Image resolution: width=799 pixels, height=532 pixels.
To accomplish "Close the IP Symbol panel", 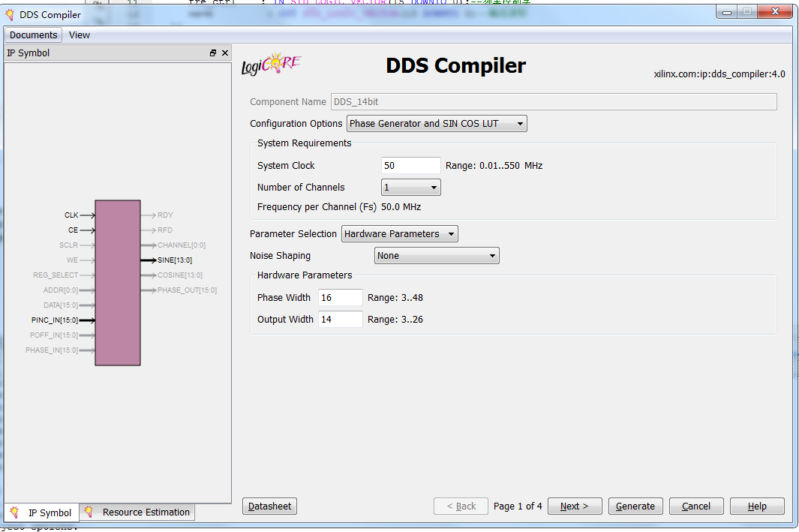I will tap(225, 53).
